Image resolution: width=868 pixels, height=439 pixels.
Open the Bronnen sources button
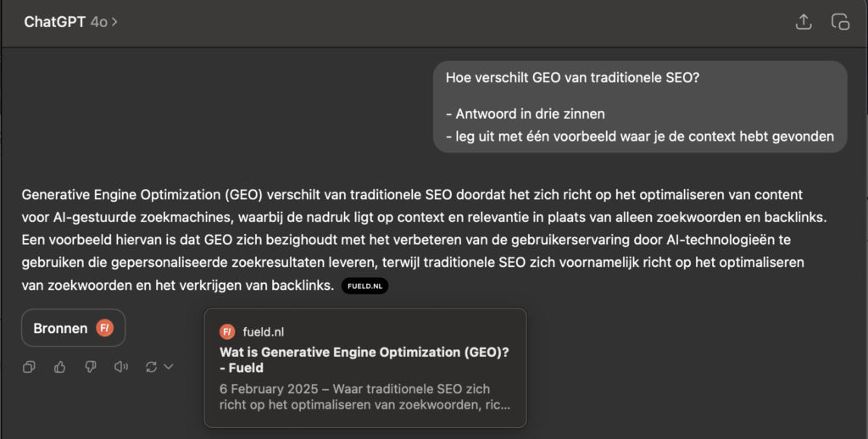tap(73, 328)
